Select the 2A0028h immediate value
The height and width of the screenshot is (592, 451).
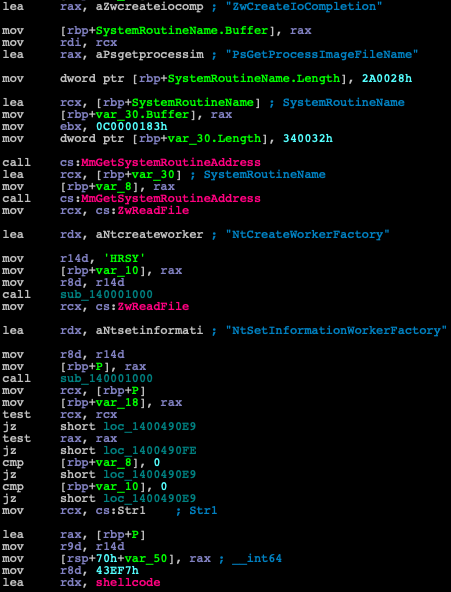coord(387,79)
